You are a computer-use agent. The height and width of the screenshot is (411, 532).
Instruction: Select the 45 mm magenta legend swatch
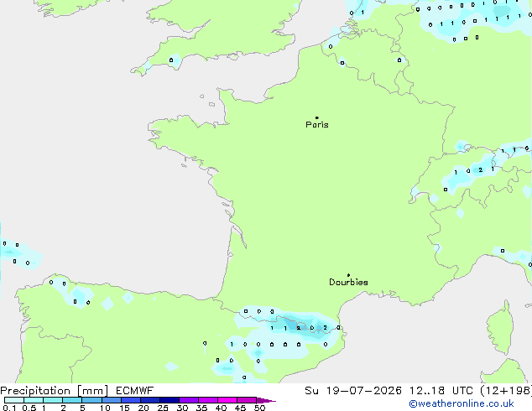247,400
